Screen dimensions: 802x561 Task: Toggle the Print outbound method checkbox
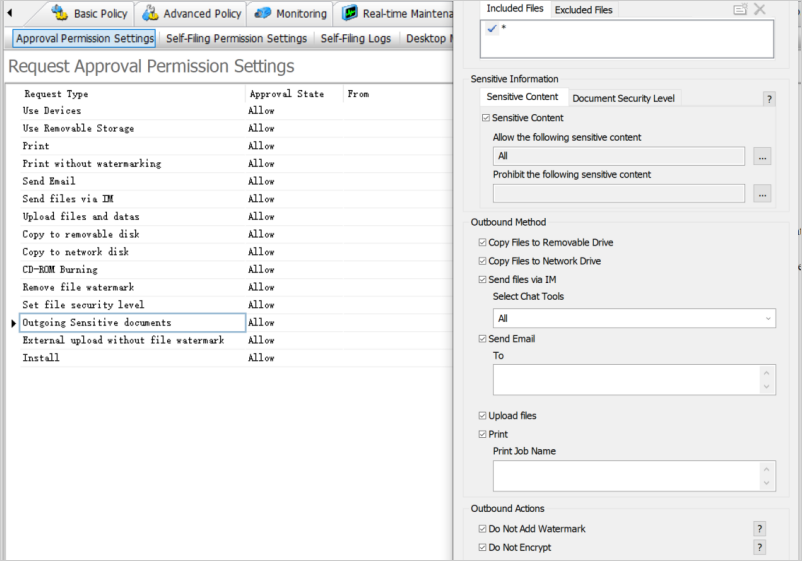(482, 434)
